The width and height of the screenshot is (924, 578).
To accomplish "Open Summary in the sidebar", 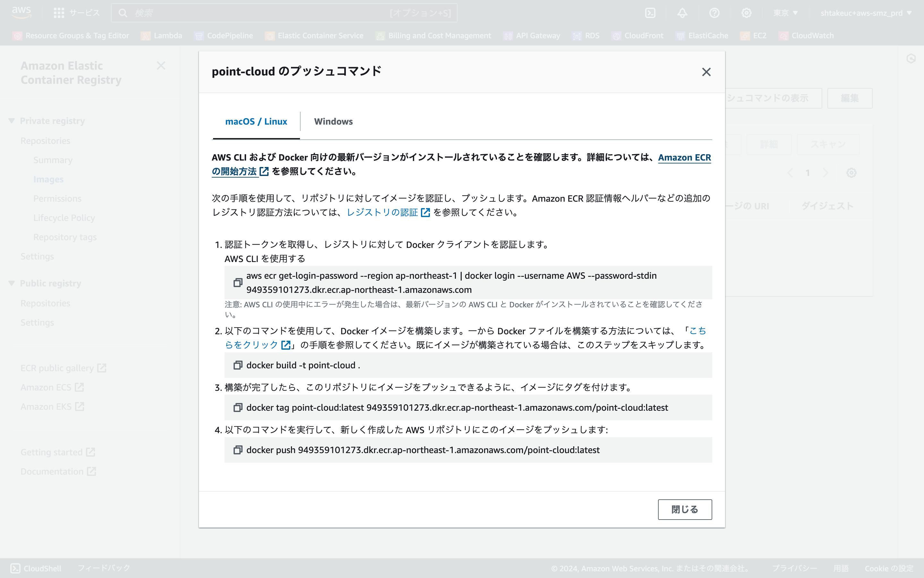I will (x=53, y=160).
